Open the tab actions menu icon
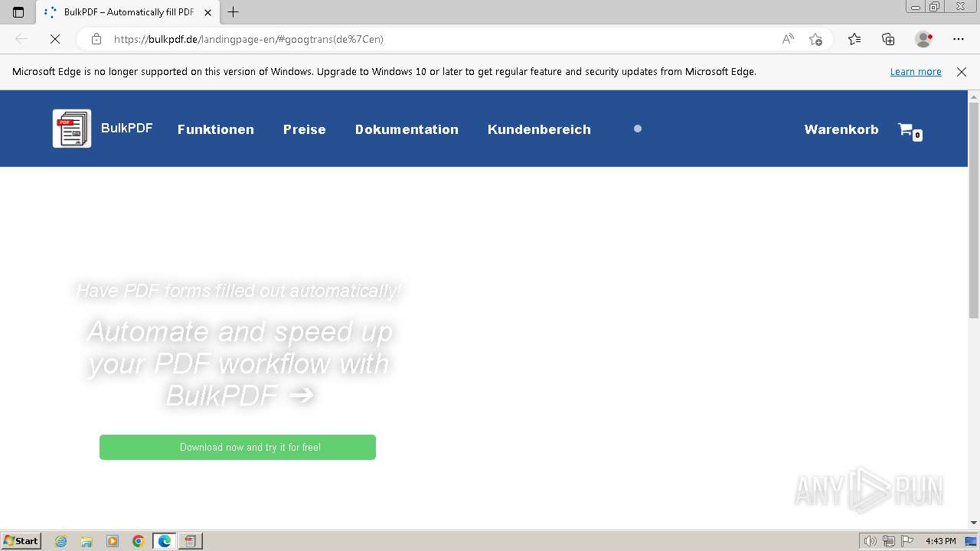This screenshot has width=980, height=551. [18, 12]
